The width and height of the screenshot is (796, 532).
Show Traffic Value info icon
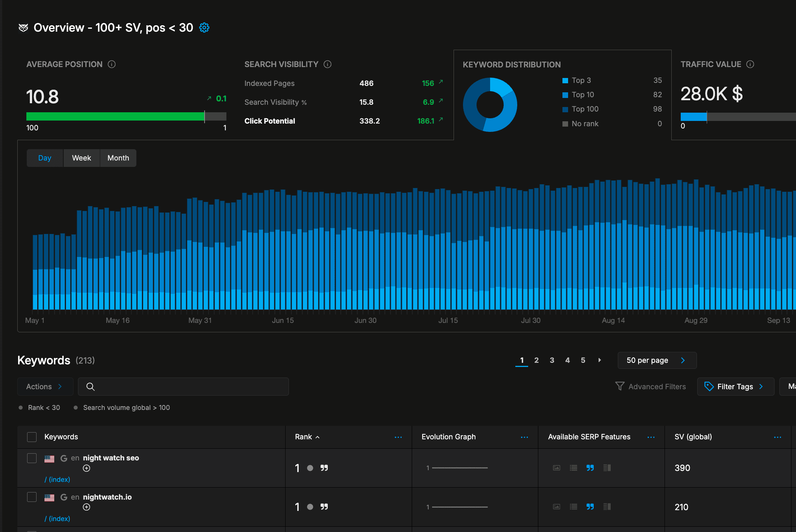point(750,64)
